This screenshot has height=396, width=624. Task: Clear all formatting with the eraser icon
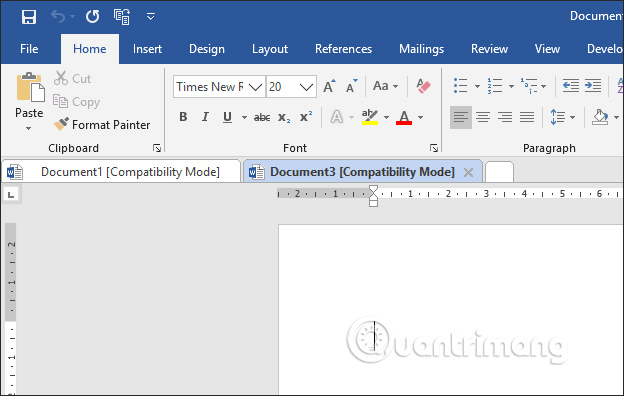tap(423, 86)
